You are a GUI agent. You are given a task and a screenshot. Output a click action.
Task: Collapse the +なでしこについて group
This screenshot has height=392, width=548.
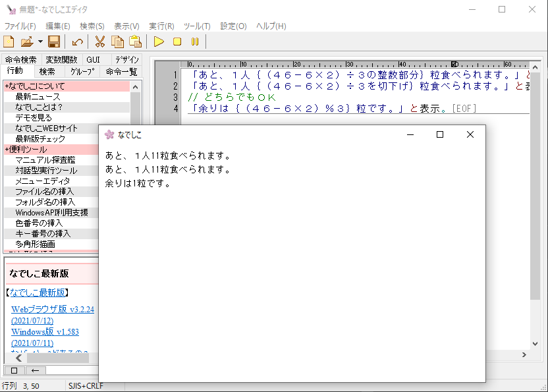point(35,86)
